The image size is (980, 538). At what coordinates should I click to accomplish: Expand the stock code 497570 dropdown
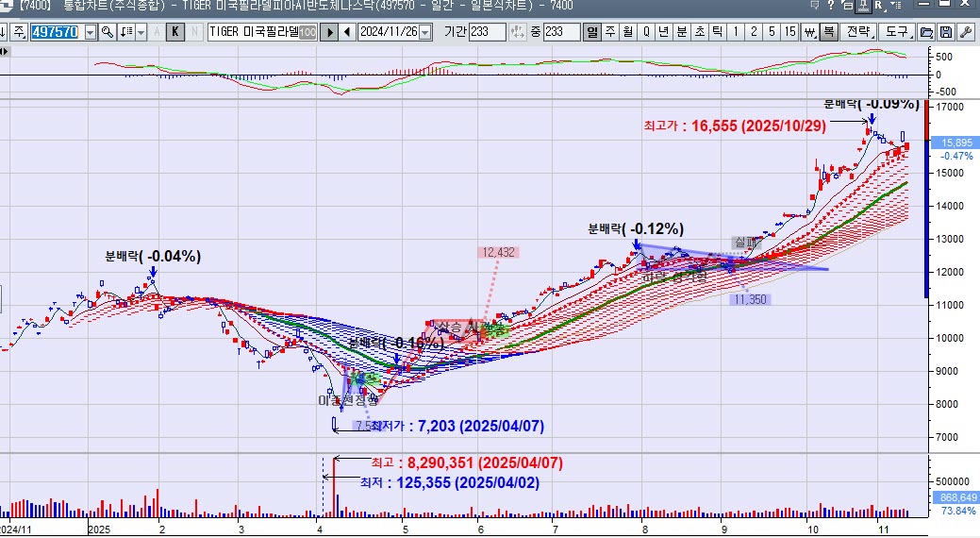pyautogui.click(x=91, y=32)
